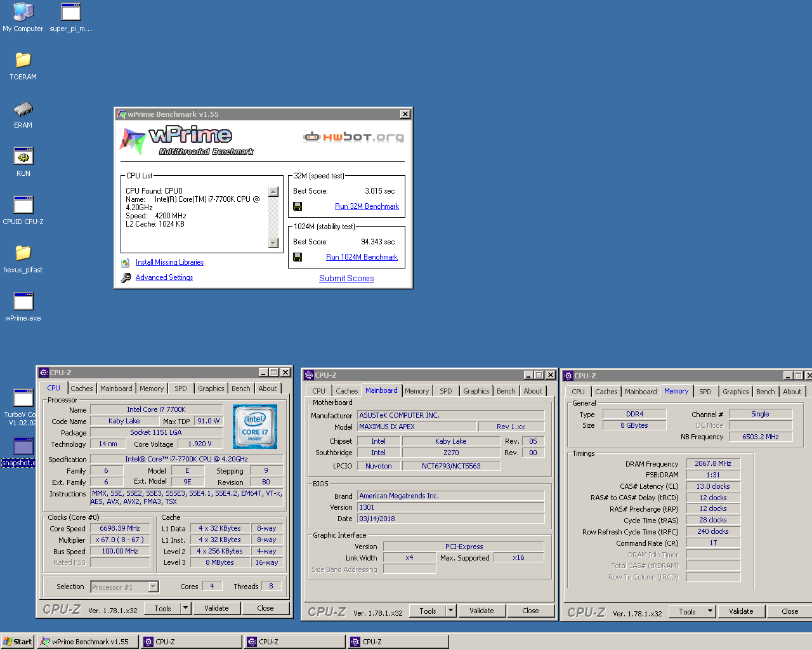Click the Advanced Settings wrench icon
The height and width of the screenshot is (650, 812).
[x=126, y=277]
